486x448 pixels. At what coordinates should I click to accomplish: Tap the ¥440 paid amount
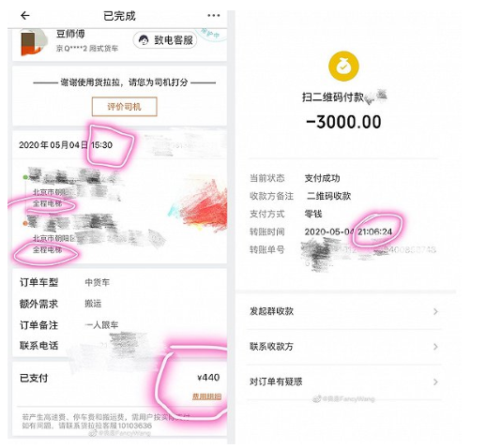(208, 378)
